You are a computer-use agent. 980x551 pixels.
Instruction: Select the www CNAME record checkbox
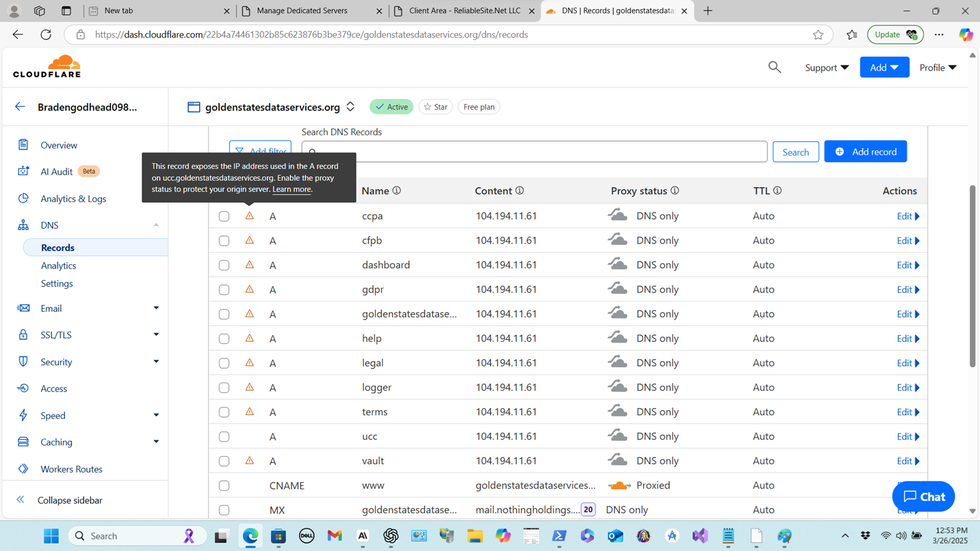[224, 486]
